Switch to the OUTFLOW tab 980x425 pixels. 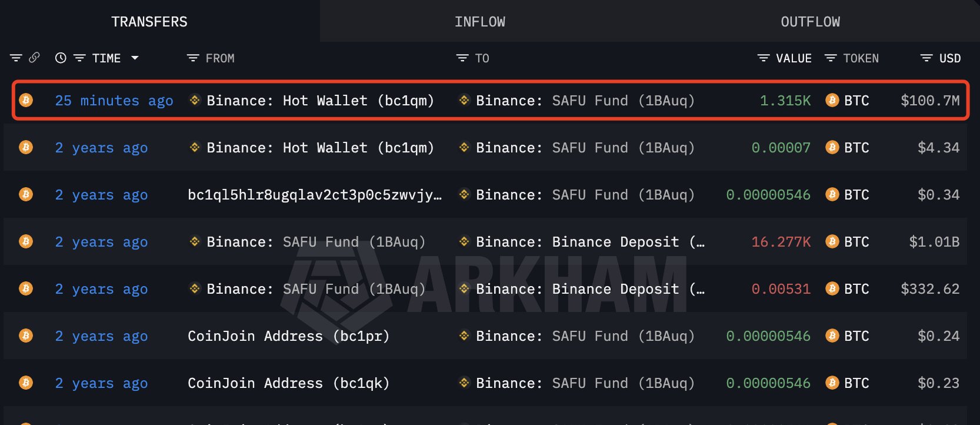coord(810,21)
